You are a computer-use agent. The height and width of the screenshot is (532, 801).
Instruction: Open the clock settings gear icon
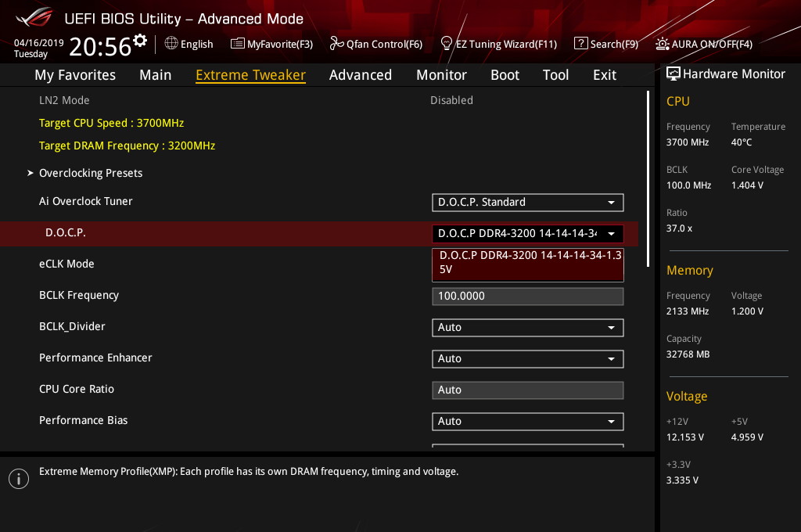tap(140, 41)
